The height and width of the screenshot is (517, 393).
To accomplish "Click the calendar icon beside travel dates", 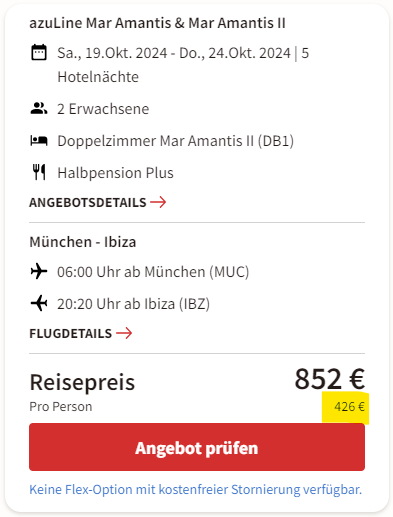I will point(39,52).
